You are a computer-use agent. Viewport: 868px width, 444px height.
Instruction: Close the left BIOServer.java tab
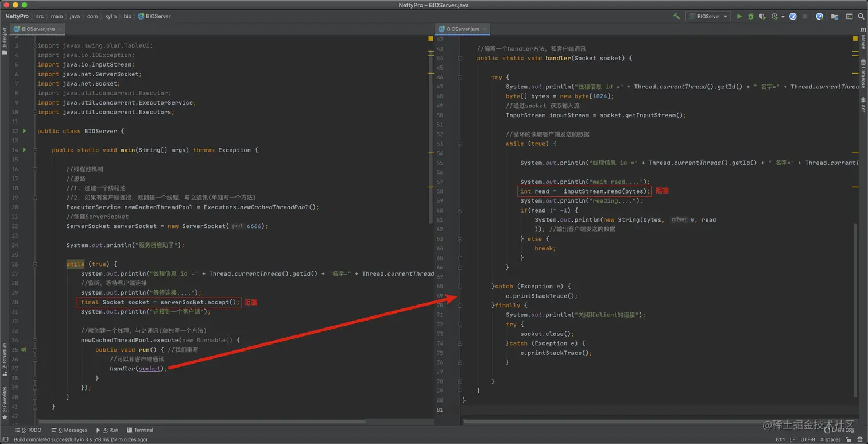(60, 29)
